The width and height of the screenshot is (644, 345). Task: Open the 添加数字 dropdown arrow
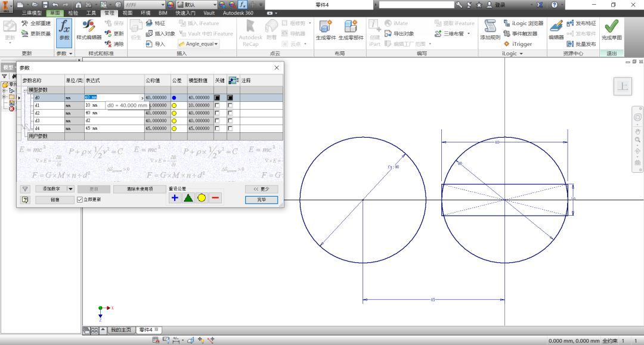point(70,189)
